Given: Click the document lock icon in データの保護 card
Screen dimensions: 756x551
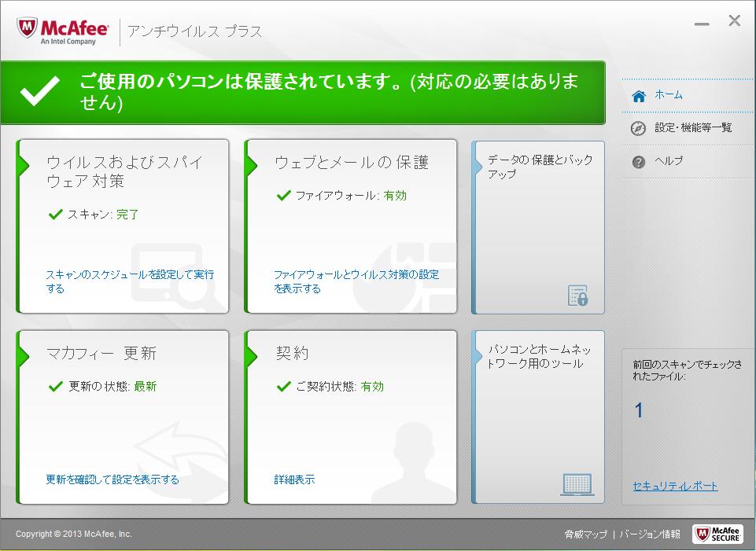Looking at the screenshot, I should pyautogui.click(x=577, y=296).
